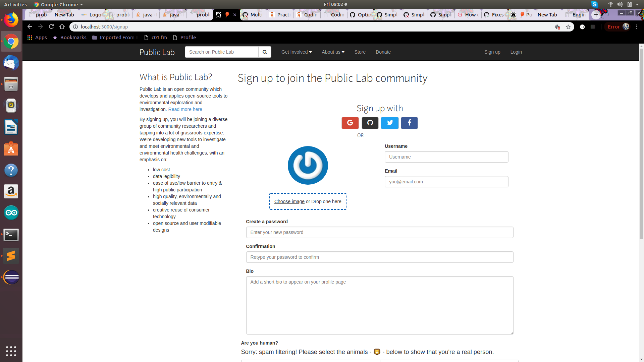Go to browser home page icon
The width and height of the screenshot is (644, 362).
(62, 27)
